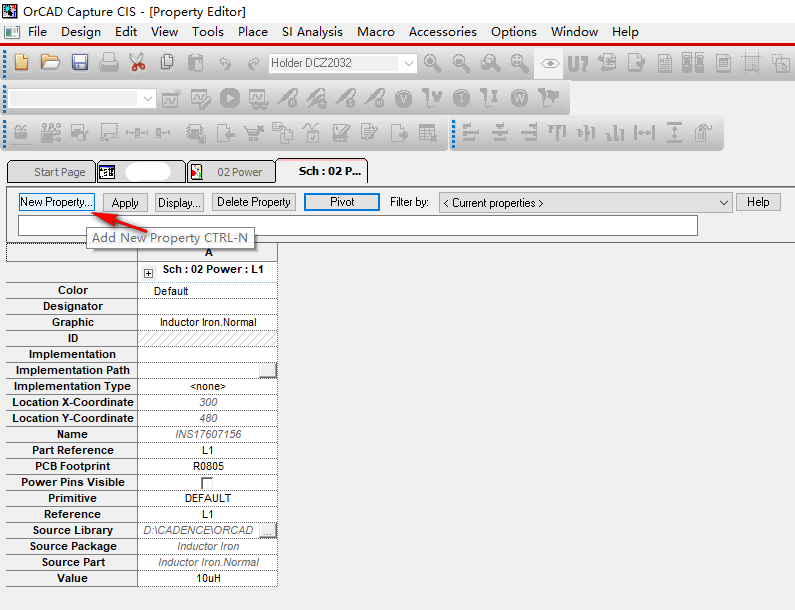Image resolution: width=795 pixels, height=610 pixels.
Task: Click the Help button beside filter
Action: pos(758,202)
